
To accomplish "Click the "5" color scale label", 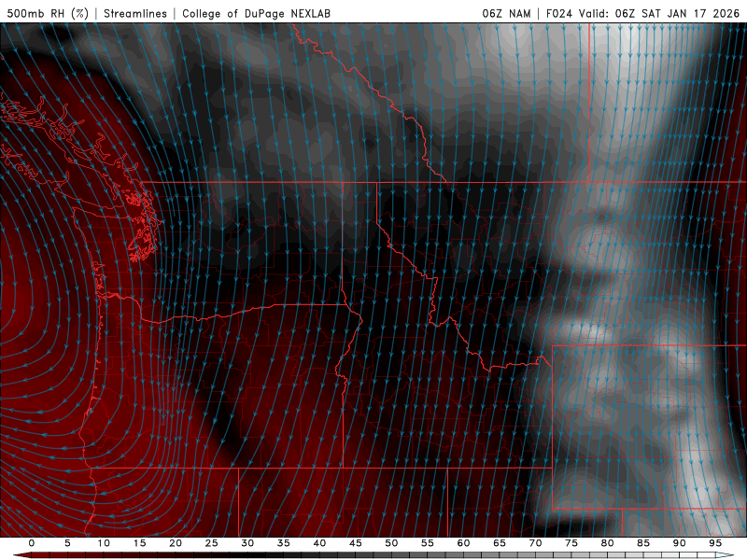I will [x=67, y=543].
